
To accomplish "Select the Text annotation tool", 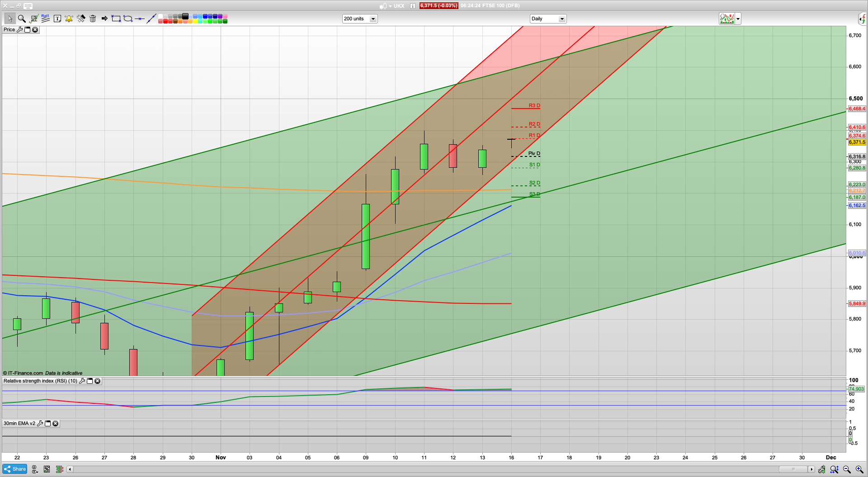I will pyautogui.click(x=57, y=19).
